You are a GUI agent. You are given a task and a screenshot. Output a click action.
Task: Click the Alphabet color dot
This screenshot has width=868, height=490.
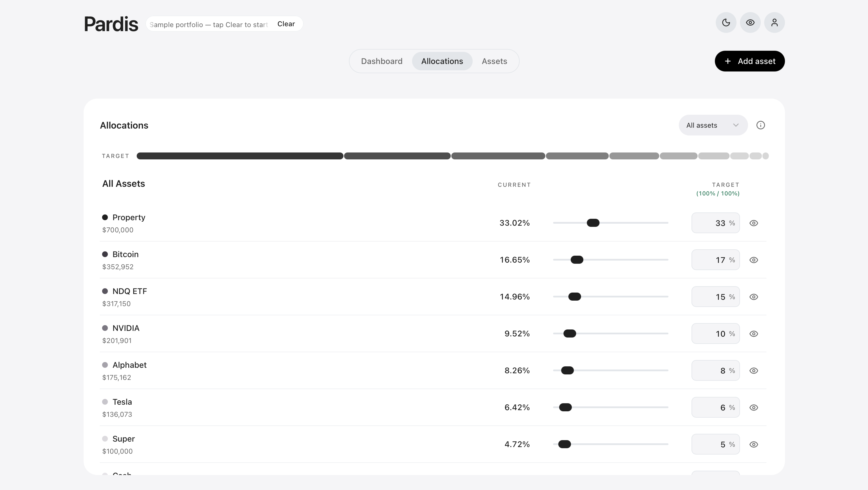click(105, 365)
